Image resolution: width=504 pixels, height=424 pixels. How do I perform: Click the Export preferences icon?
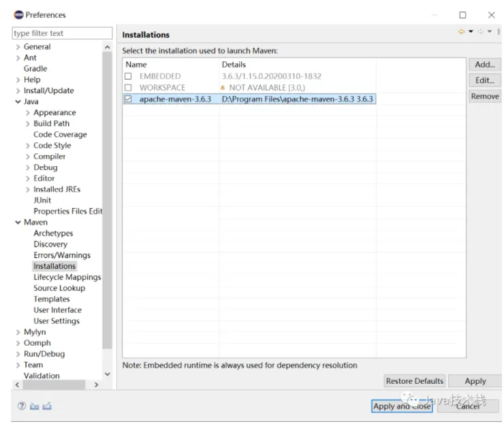[47, 406]
